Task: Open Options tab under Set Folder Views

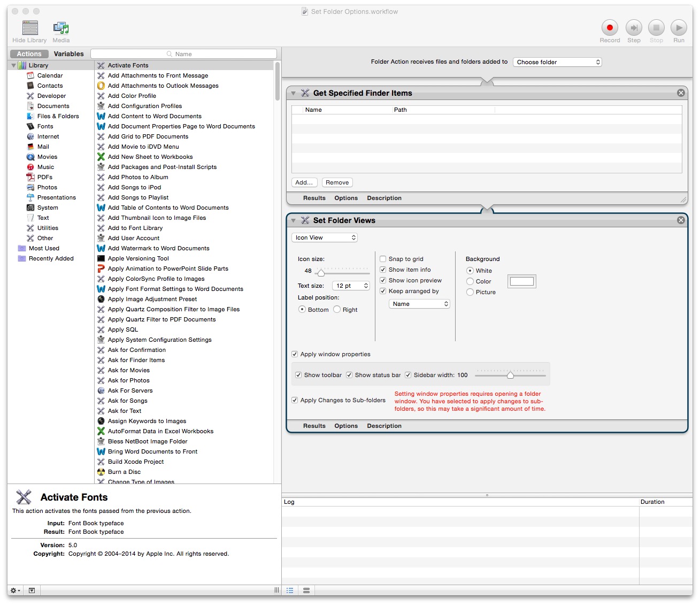Action: 346,426
